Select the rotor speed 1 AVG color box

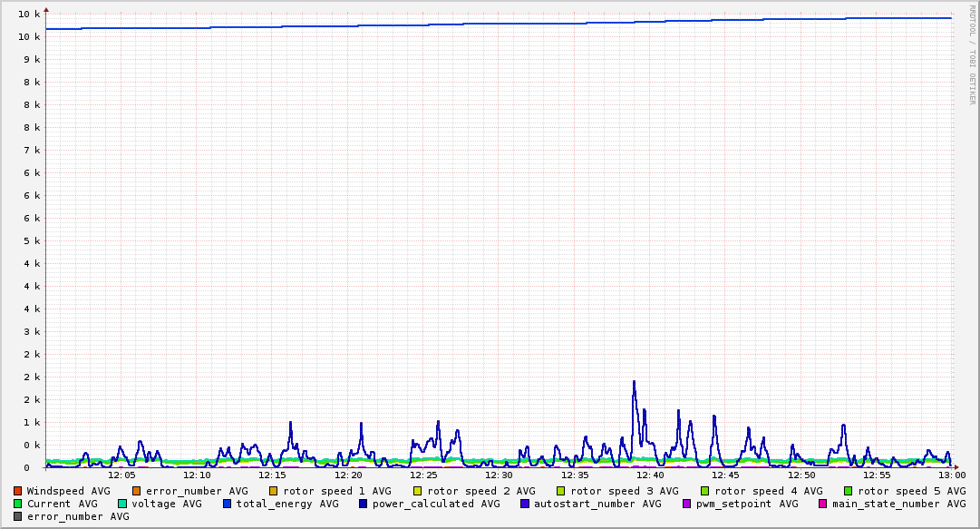pyautogui.click(x=274, y=491)
